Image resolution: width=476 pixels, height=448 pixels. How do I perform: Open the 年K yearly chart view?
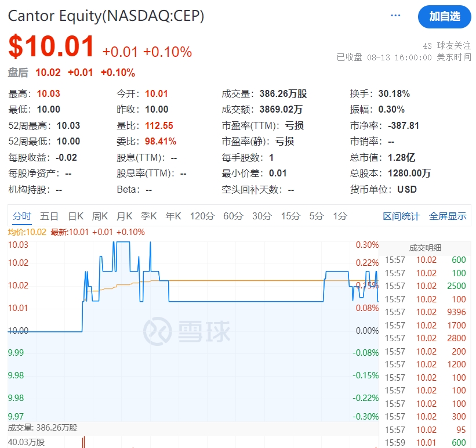tap(173, 215)
